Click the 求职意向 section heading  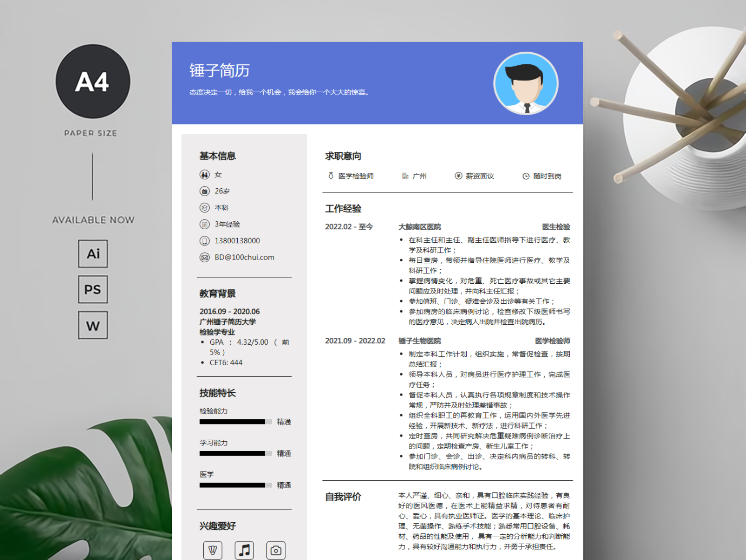point(343,156)
